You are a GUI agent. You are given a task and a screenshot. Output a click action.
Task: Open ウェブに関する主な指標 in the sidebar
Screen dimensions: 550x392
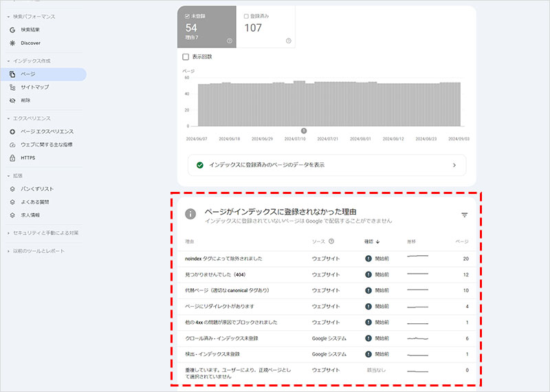point(46,144)
